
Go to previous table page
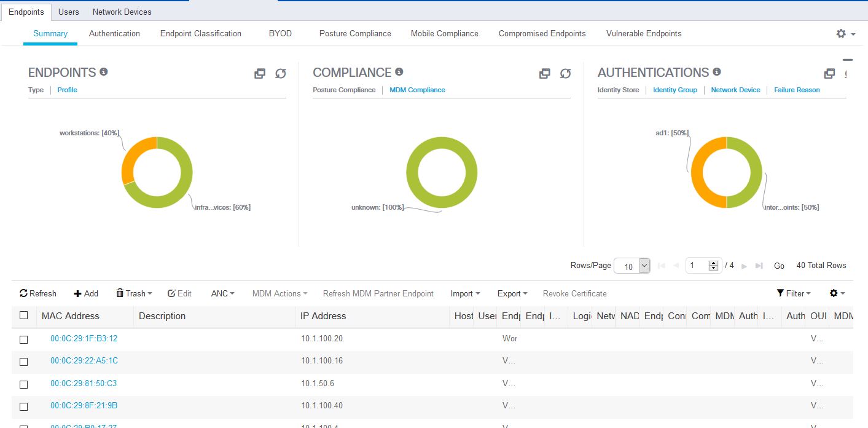click(676, 266)
